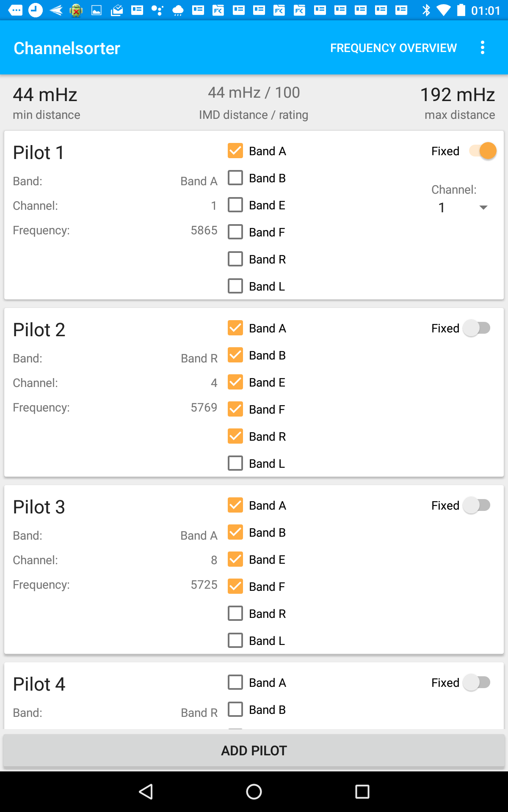Turn on Fixed toggle for Pilot 3
The height and width of the screenshot is (812, 508).
pos(477,505)
